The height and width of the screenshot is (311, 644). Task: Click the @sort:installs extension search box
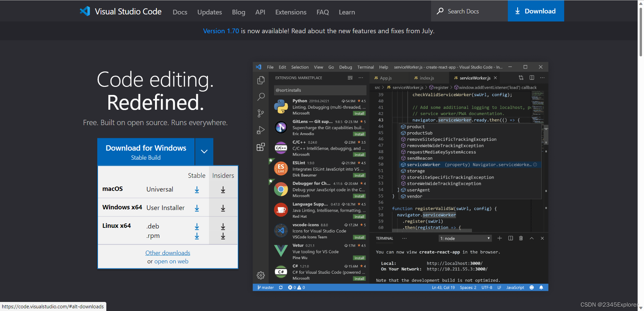coord(320,90)
